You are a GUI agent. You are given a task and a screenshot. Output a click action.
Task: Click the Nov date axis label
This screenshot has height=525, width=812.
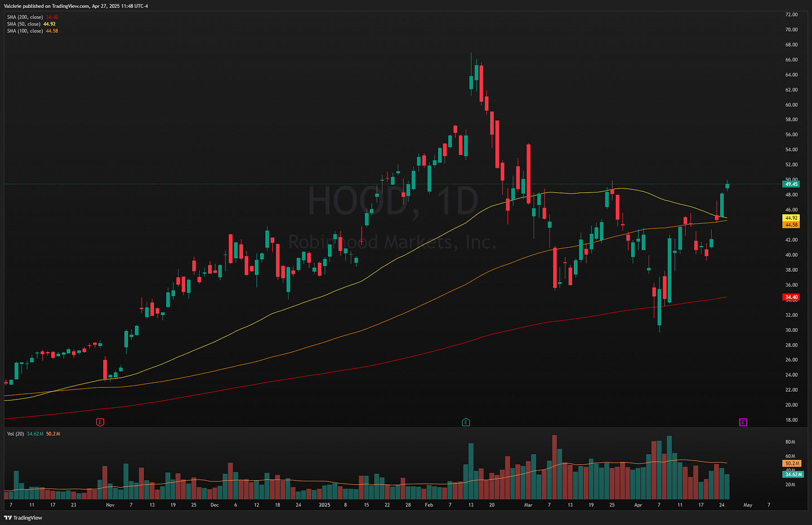(110, 505)
